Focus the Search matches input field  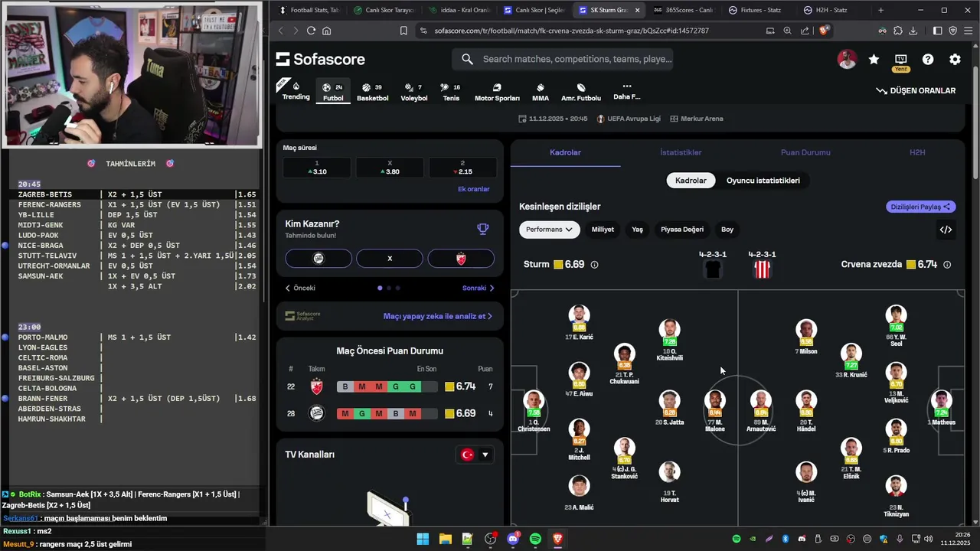tap(563, 59)
